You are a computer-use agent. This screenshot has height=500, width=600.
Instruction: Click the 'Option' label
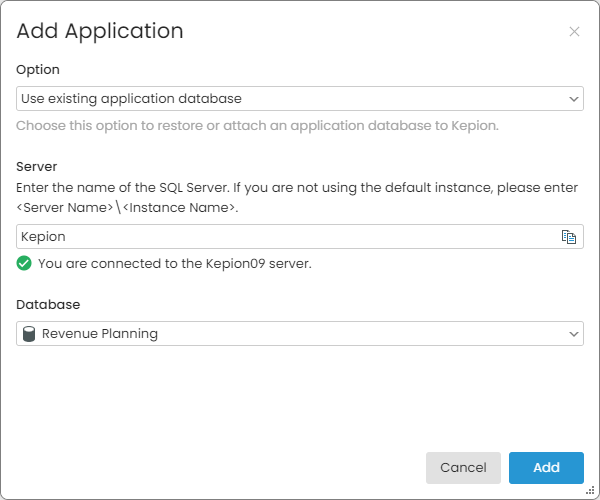coord(38,70)
